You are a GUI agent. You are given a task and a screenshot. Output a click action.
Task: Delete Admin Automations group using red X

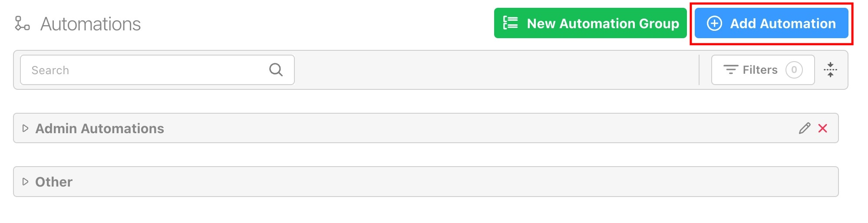point(822,128)
